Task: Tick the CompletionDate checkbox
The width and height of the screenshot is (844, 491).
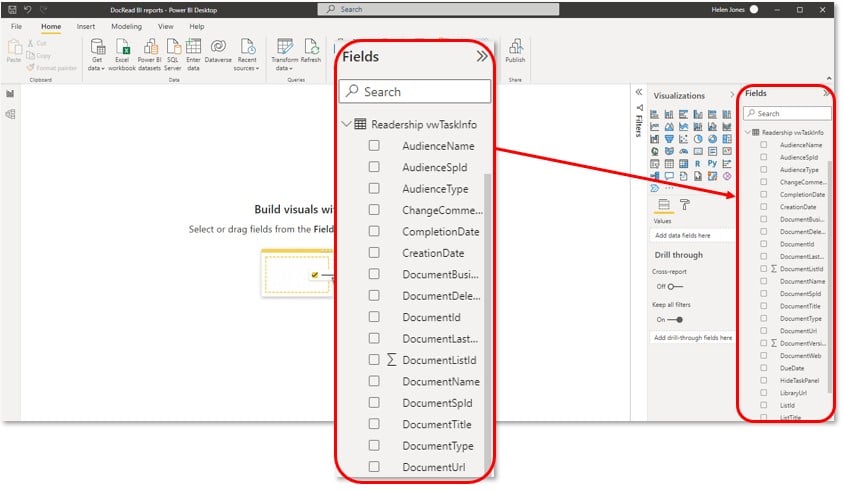Action: click(374, 231)
